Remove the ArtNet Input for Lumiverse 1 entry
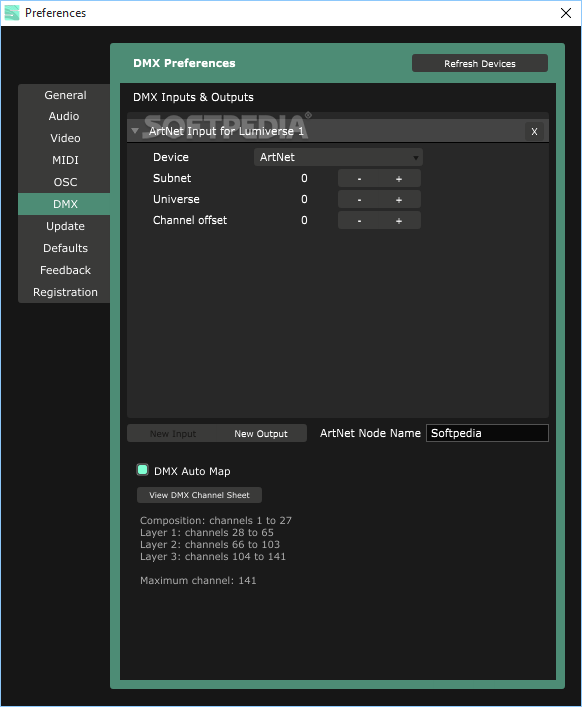Viewport: 582px width, 707px height. 534,132
